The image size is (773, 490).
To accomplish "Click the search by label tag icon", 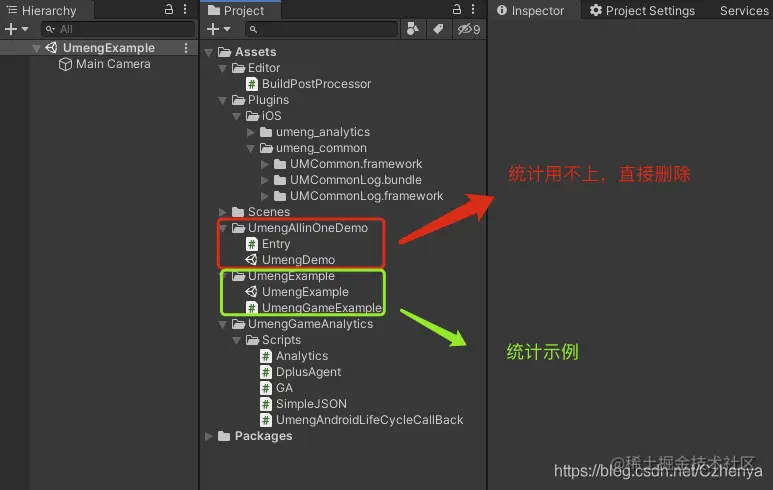I will [x=438, y=29].
